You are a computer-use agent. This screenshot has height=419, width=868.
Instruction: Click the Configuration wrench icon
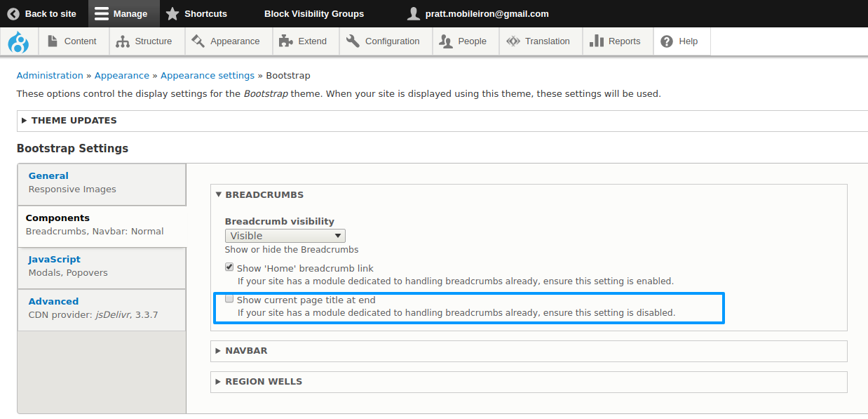[353, 41]
